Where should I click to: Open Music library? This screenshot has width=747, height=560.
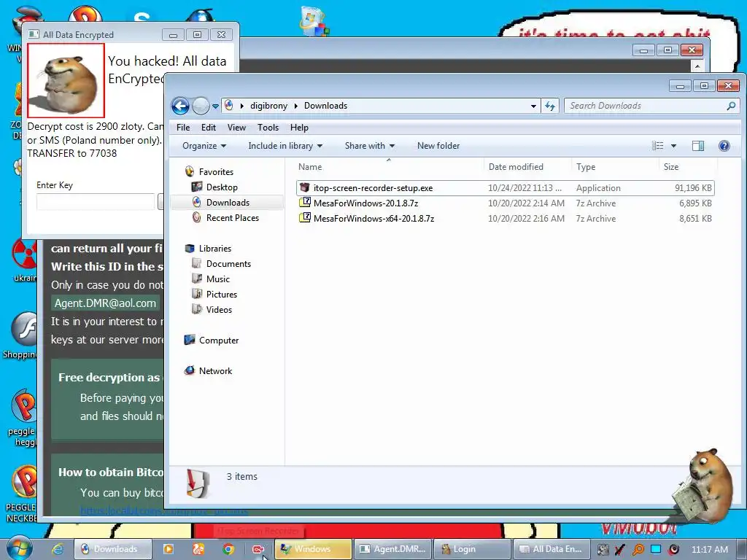pos(217,279)
